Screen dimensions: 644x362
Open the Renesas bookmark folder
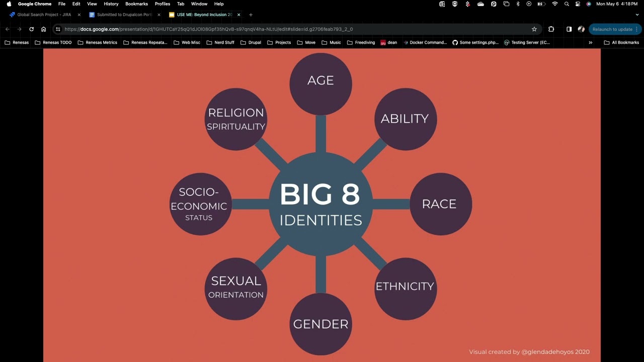pos(17,43)
